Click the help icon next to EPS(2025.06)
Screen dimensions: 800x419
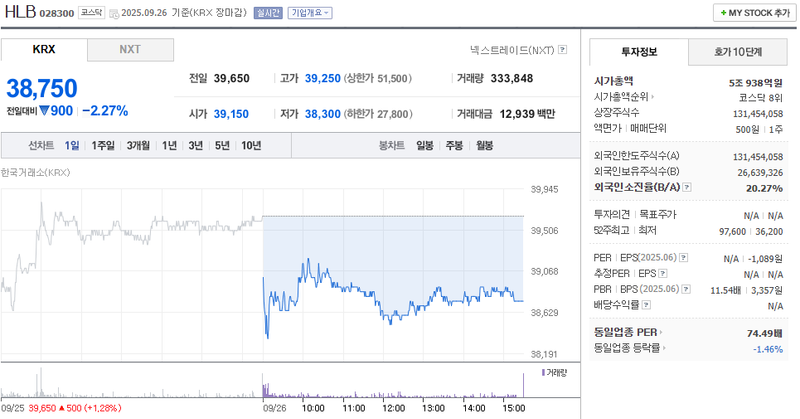pyautogui.click(x=684, y=258)
